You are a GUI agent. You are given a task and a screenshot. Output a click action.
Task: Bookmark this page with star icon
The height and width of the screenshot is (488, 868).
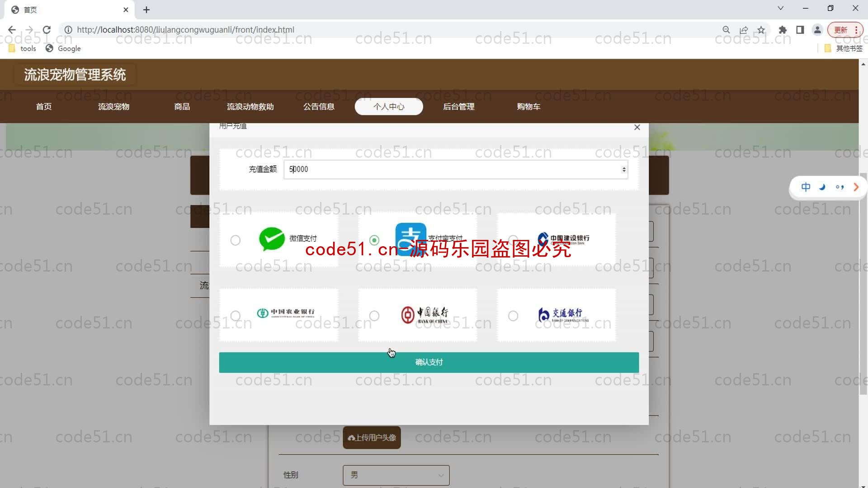click(761, 30)
